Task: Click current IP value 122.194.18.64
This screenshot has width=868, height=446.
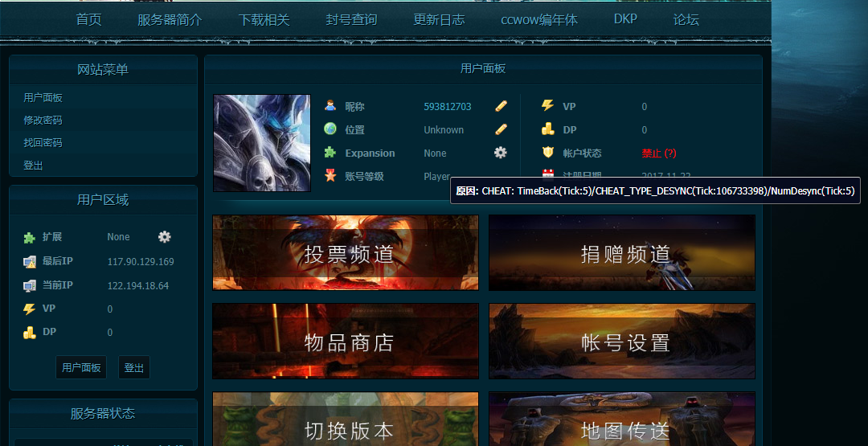Action: [138, 286]
